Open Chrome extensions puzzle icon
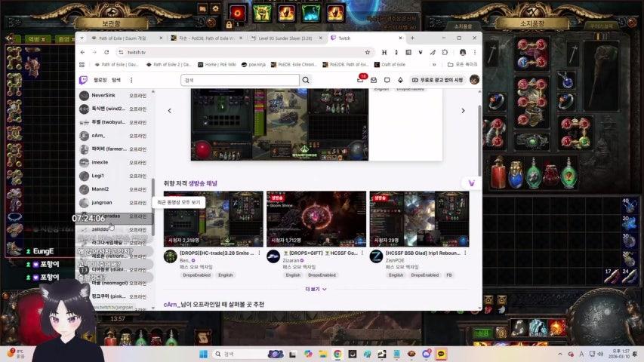 click(x=445, y=52)
